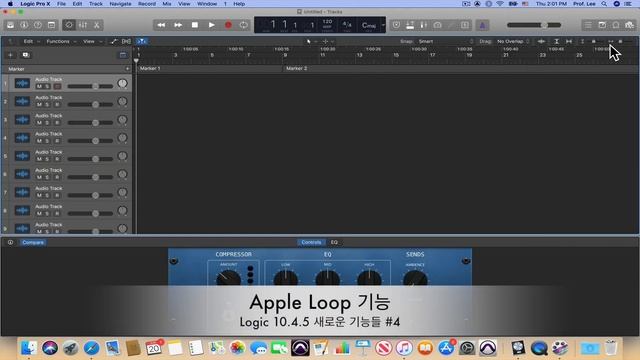Viewport: 640px width, 360px height.
Task: Open the media Browsers icon
Action: [x=629, y=25]
